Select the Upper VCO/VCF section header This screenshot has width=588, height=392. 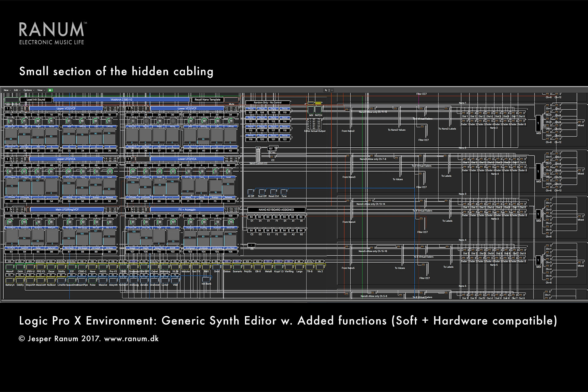[66, 109]
